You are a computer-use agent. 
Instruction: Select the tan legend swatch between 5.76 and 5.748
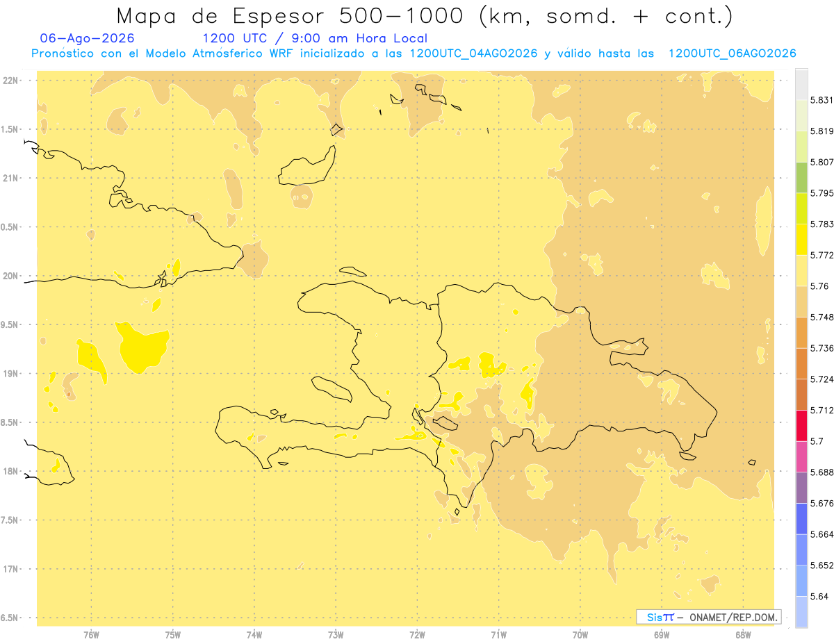pos(801,302)
